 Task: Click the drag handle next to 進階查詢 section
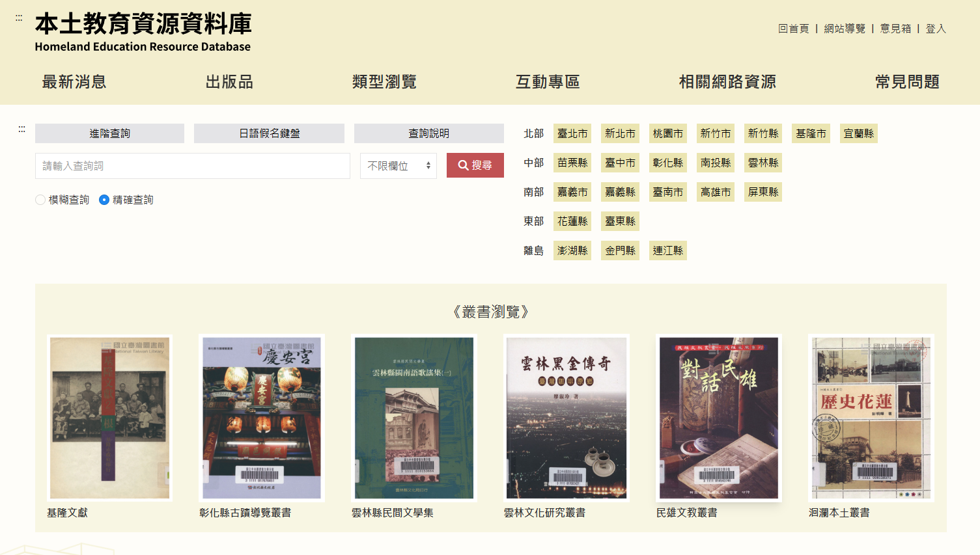point(21,129)
